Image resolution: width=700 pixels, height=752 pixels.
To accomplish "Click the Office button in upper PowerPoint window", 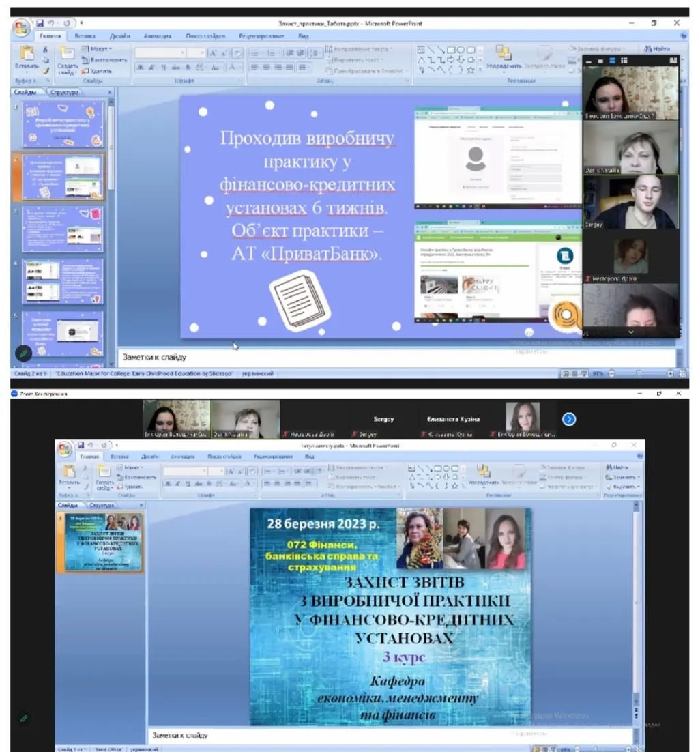I will [21, 27].
